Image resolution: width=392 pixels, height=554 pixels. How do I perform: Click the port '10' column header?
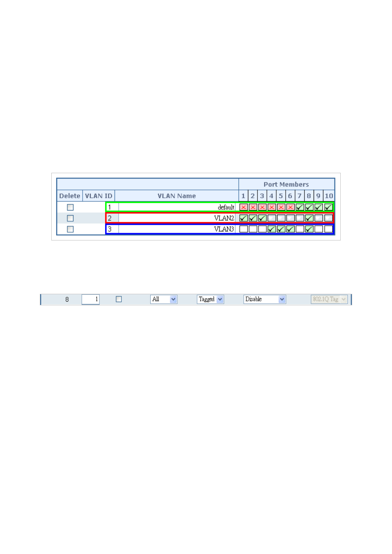tap(329, 196)
